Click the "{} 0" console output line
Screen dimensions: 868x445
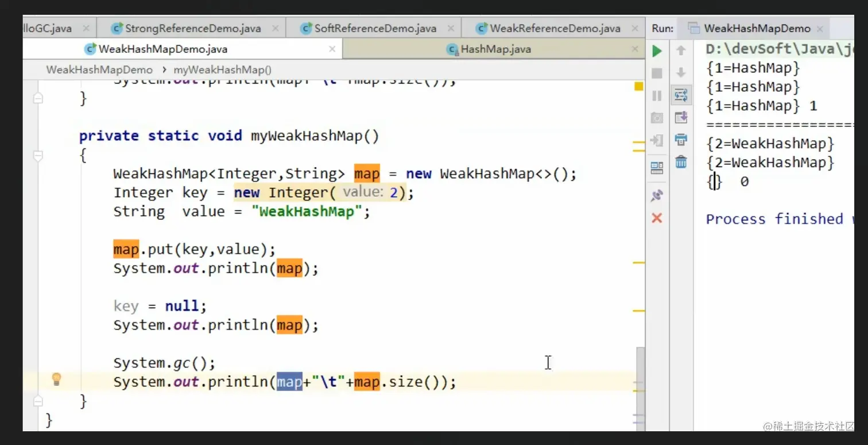coord(727,182)
